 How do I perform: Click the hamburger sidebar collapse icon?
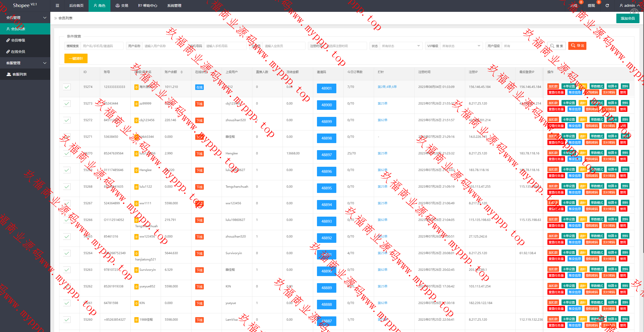point(57,6)
